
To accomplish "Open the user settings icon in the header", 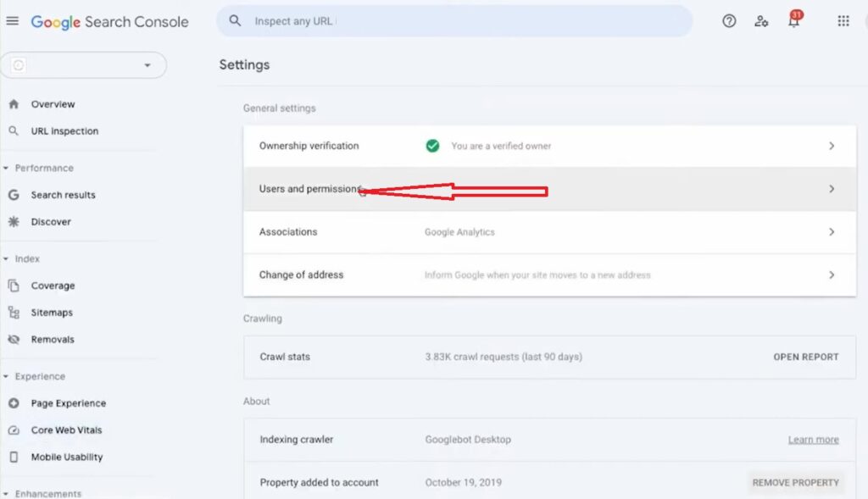I will click(x=761, y=21).
